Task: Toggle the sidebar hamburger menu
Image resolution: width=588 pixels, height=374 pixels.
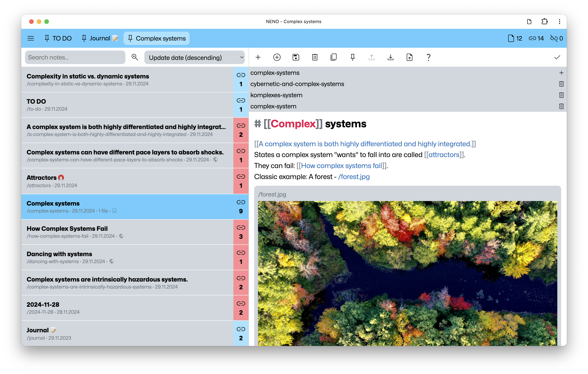Action: point(31,38)
